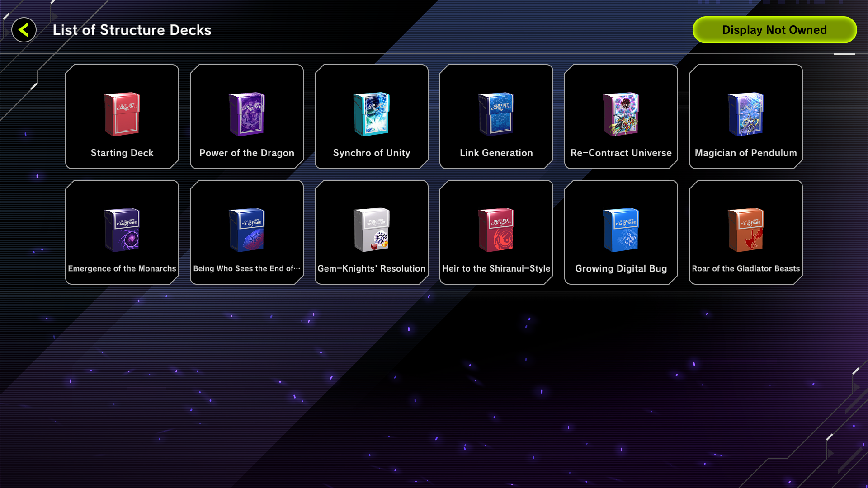Click the 'Emergence of the Monarchs' label
This screenshot has height=488, width=868.
click(x=122, y=268)
